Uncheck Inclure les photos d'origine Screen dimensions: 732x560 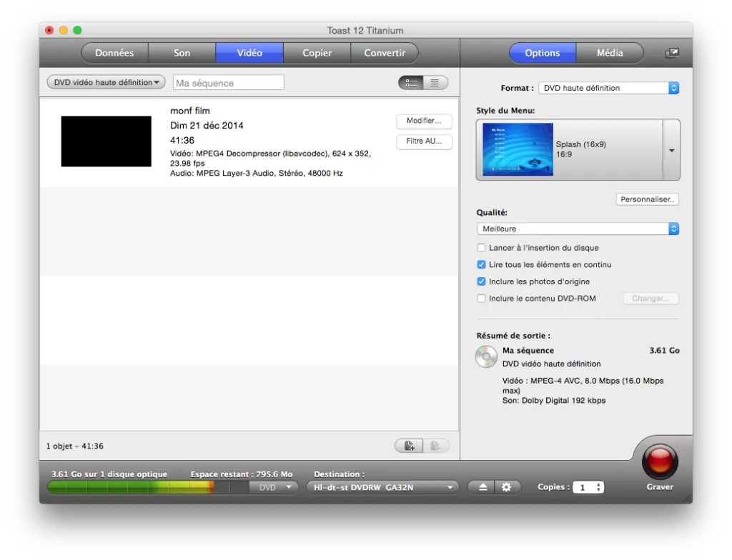click(481, 281)
